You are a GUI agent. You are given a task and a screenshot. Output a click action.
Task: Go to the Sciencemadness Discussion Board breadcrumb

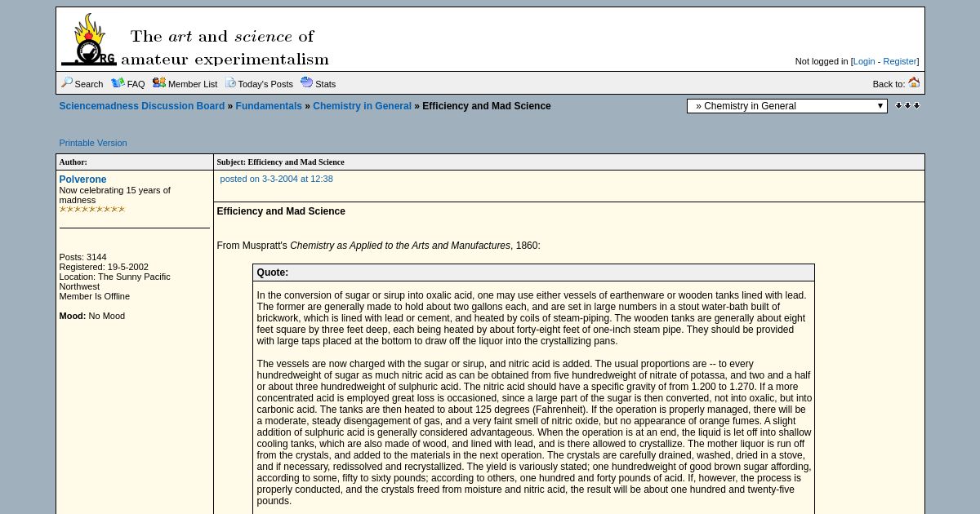pos(141,106)
